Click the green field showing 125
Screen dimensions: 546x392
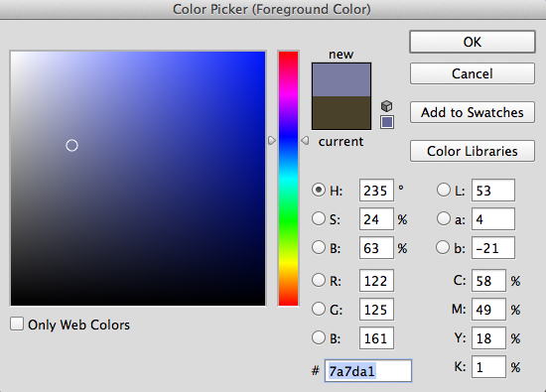click(376, 310)
